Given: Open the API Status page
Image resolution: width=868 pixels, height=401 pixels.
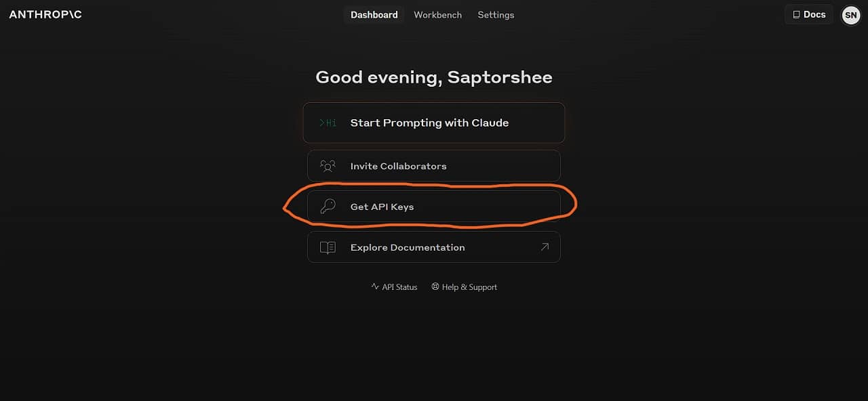Looking at the screenshot, I should point(399,287).
